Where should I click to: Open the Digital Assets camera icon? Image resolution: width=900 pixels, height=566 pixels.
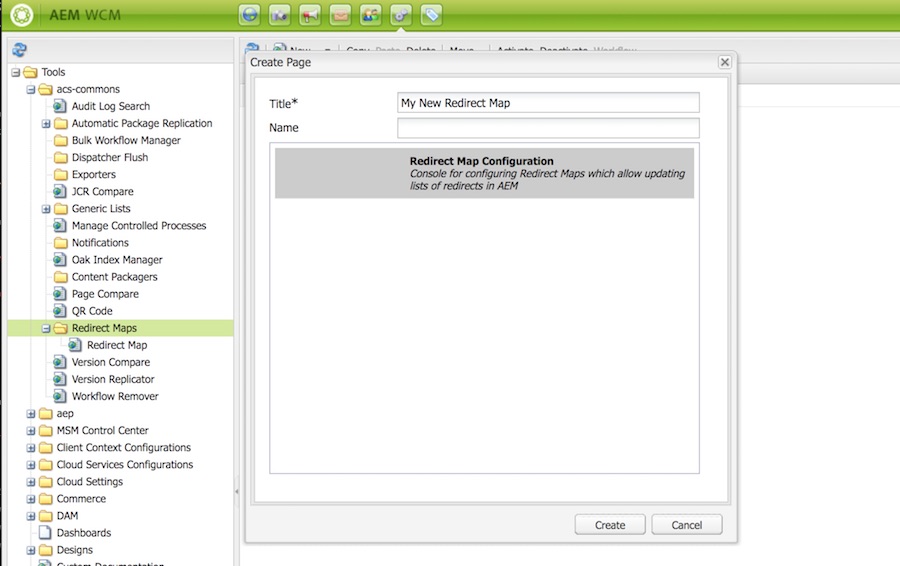(x=280, y=15)
